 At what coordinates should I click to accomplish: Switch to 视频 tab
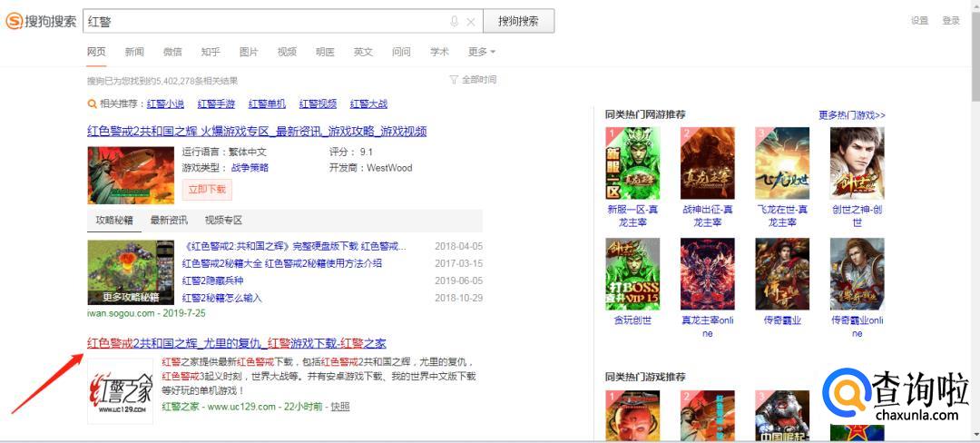287,52
